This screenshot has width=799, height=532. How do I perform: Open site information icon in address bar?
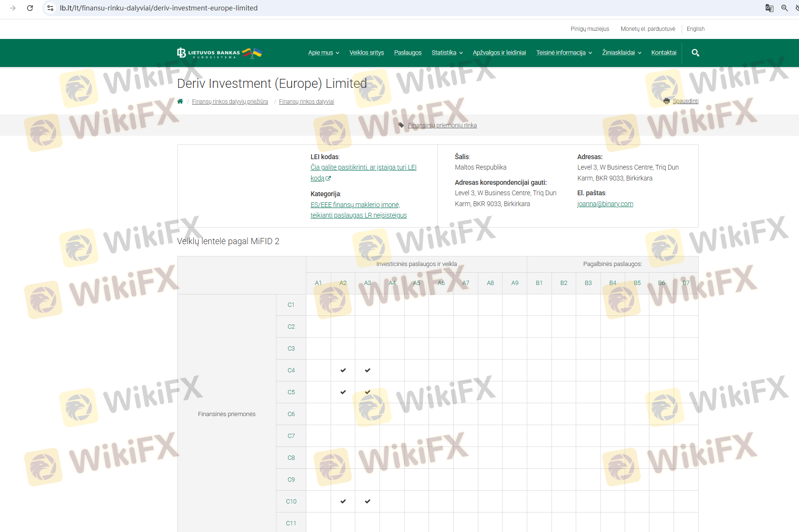50,8
